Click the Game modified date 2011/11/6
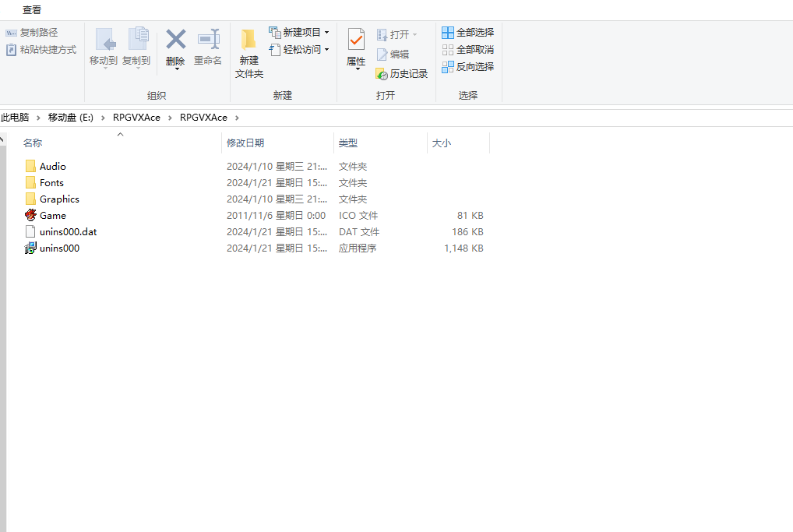The image size is (793, 532). coord(276,216)
